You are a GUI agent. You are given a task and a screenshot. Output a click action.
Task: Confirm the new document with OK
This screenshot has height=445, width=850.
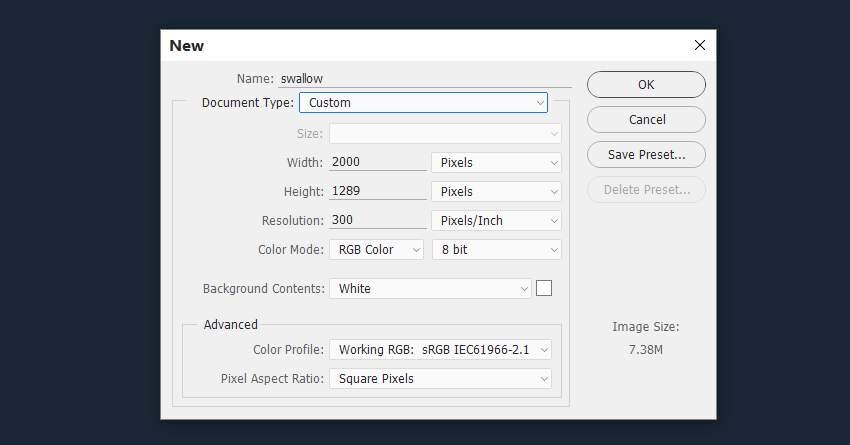pyautogui.click(x=646, y=85)
